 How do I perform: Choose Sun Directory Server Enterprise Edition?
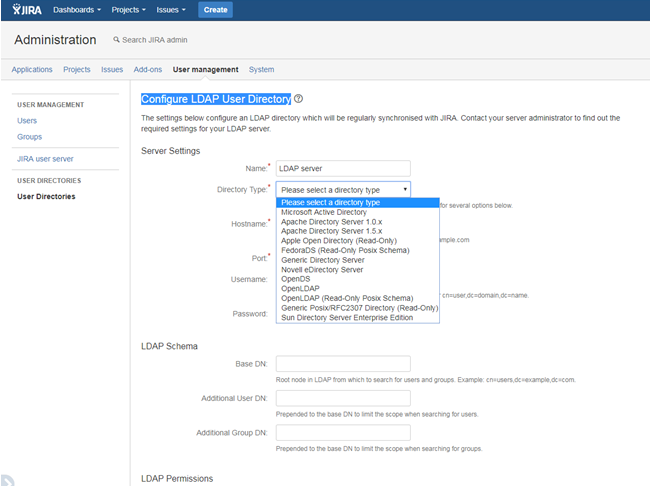click(x=358, y=318)
